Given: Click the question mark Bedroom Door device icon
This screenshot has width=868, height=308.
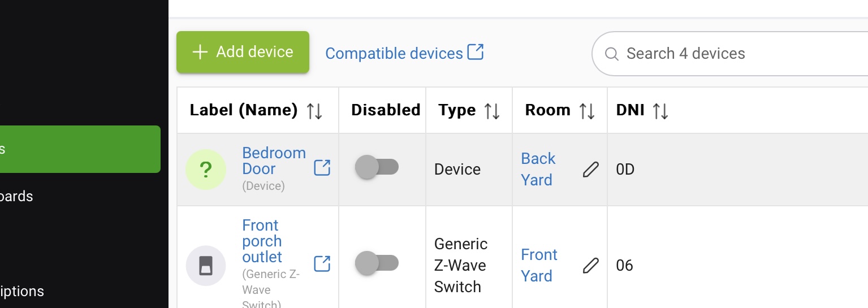Looking at the screenshot, I should 206,169.
